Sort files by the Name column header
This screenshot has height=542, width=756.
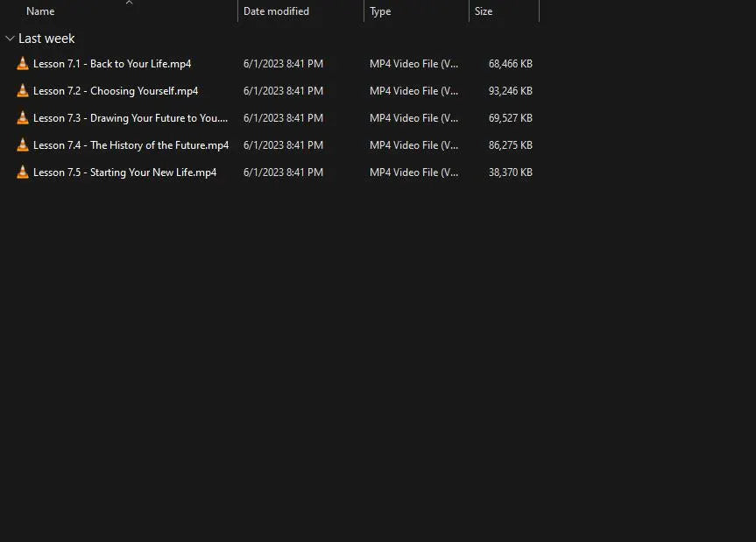tap(40, 11)
